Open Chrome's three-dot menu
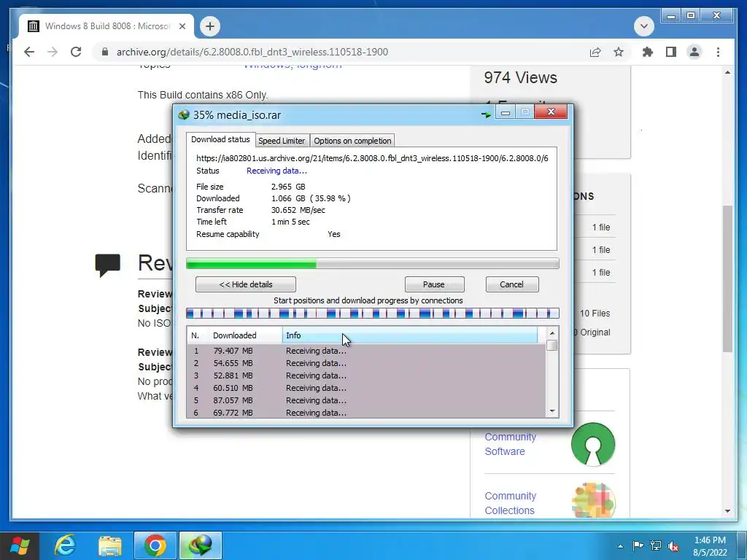This screenshot has height=560, width=747. tap(718, 52)
